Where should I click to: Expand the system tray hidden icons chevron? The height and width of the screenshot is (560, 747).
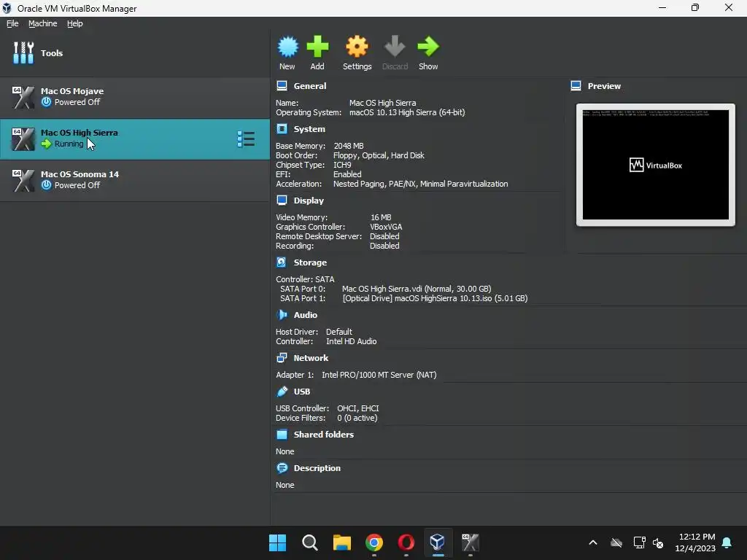pos(593,542)
